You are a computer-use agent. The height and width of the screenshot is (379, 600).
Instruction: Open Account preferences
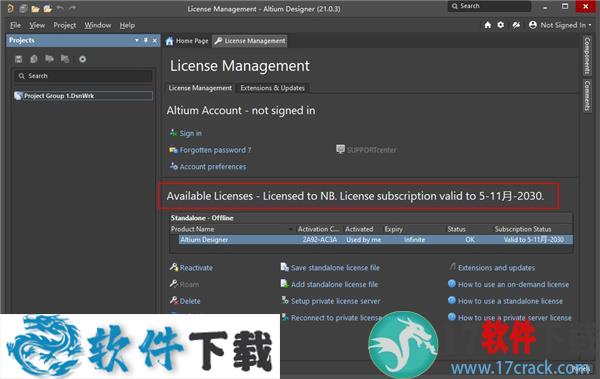[x=213, y=167]
